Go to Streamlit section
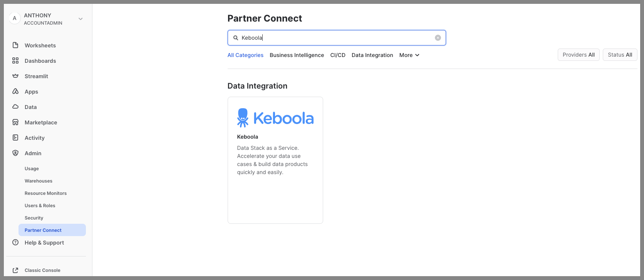This screenshot has width=644, height=280. 36,76
